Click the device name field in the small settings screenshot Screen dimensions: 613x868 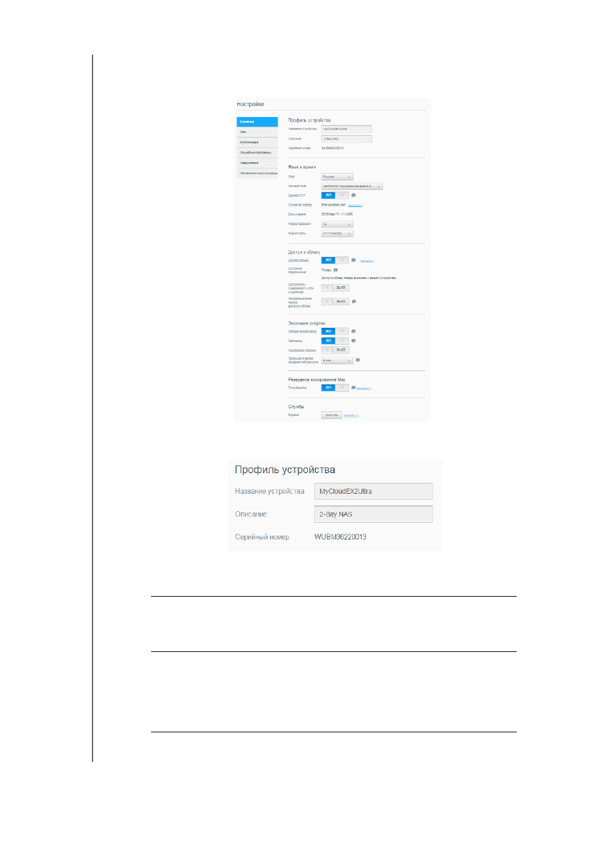tap(346, 129)
